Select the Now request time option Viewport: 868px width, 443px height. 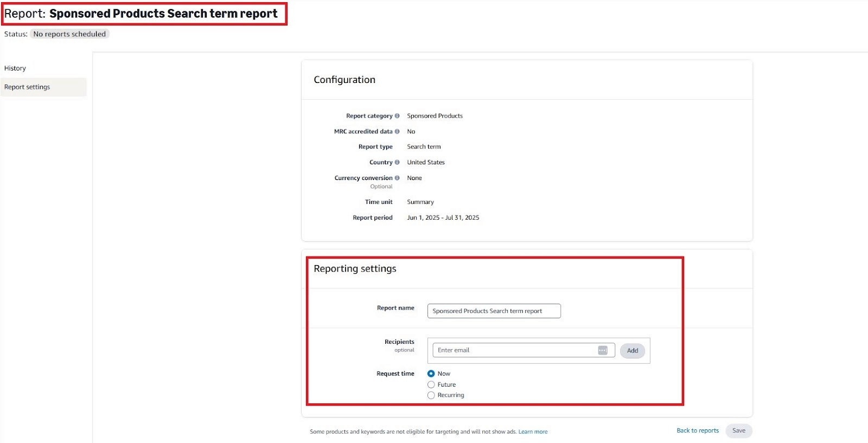pos(431,374)
